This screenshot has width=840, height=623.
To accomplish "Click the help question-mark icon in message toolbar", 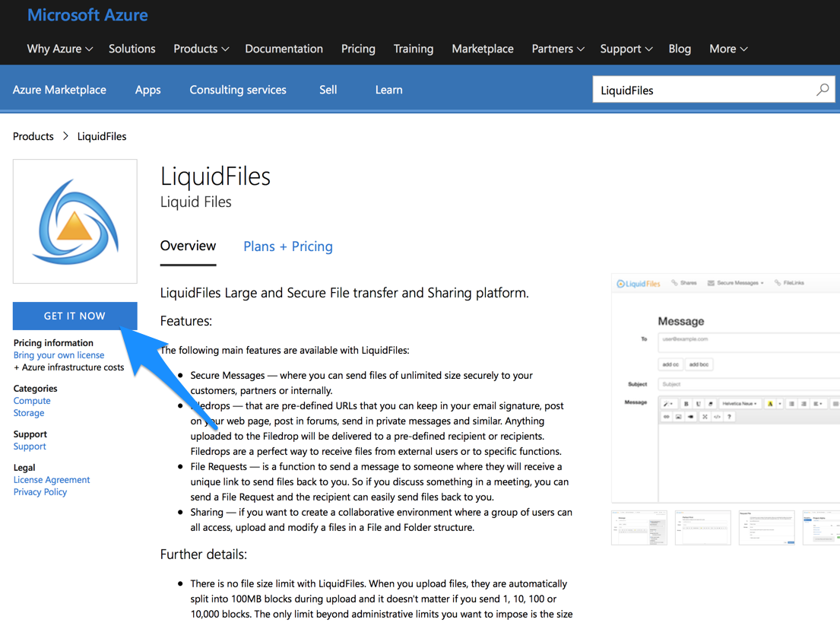I will pos(729,417).
